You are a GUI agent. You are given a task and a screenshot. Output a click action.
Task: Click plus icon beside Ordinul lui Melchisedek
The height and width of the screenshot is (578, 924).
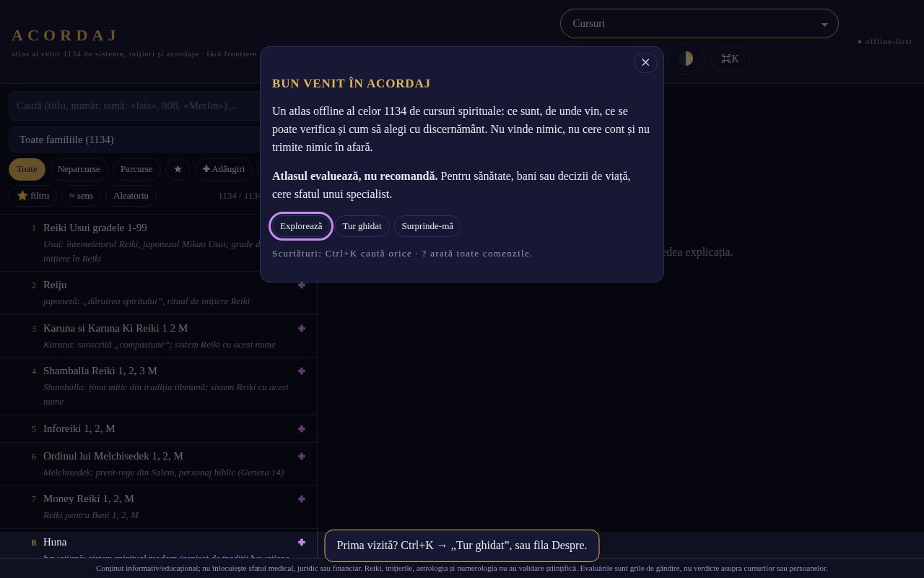coord(301,456)
